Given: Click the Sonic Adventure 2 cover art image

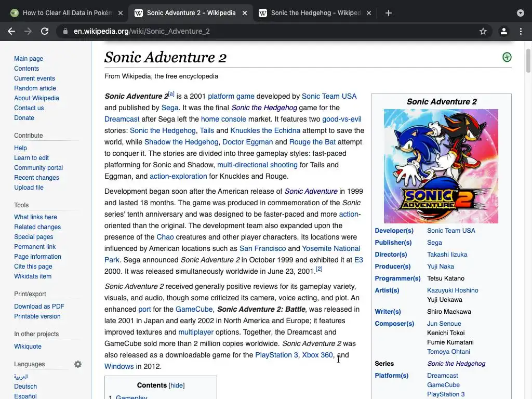Looking at the screenshot, I should [441, 166].
